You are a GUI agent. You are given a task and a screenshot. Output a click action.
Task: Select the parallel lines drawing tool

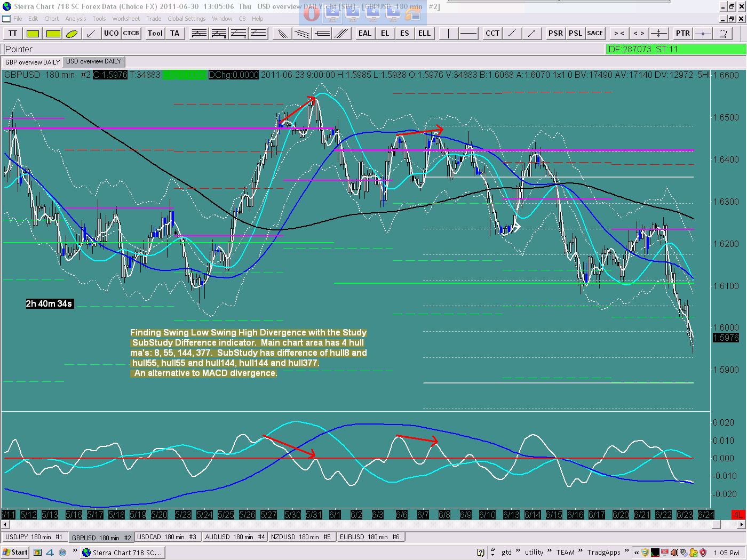coord(341,34)
